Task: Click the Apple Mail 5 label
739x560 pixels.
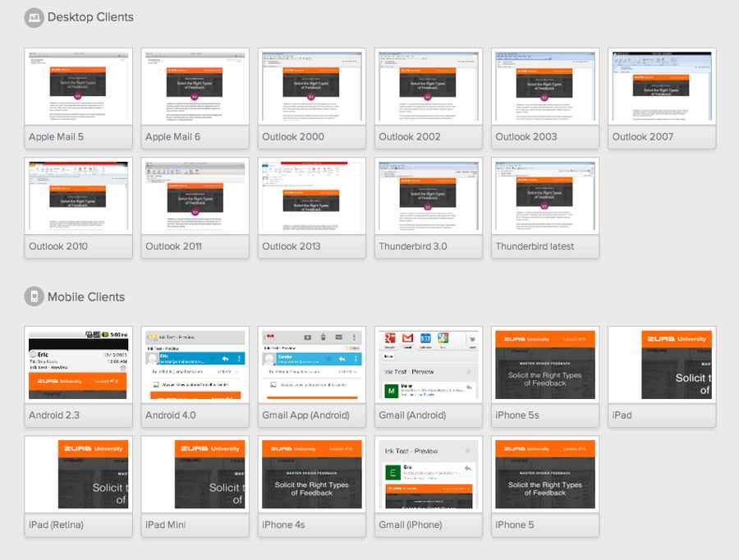Action: 56,136
